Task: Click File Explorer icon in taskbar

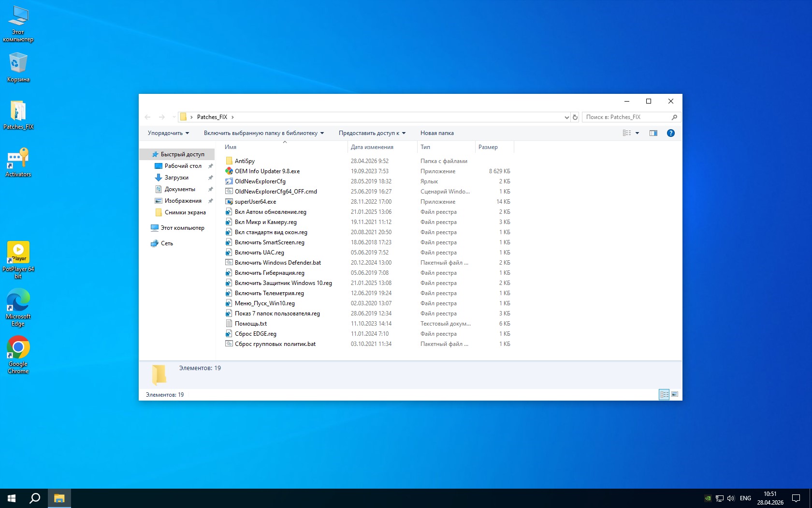Action: (59, 498)
